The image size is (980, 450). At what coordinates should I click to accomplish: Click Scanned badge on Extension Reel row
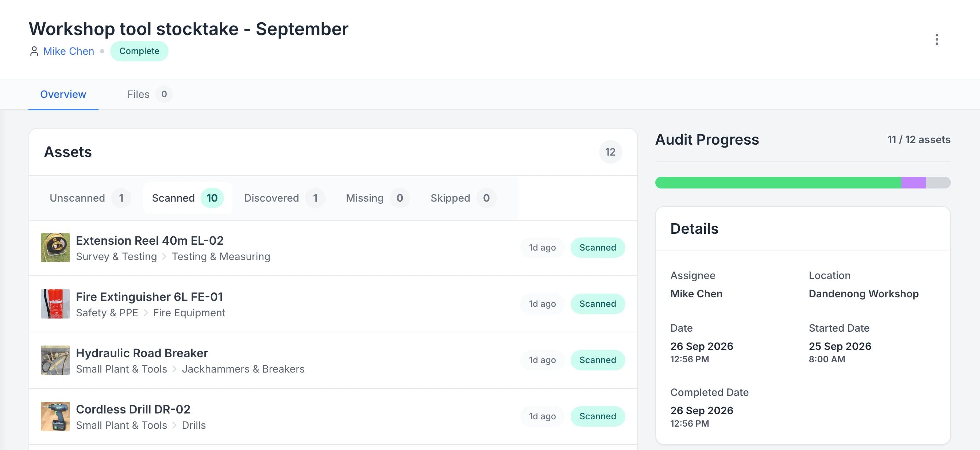[x=598, y=247]
